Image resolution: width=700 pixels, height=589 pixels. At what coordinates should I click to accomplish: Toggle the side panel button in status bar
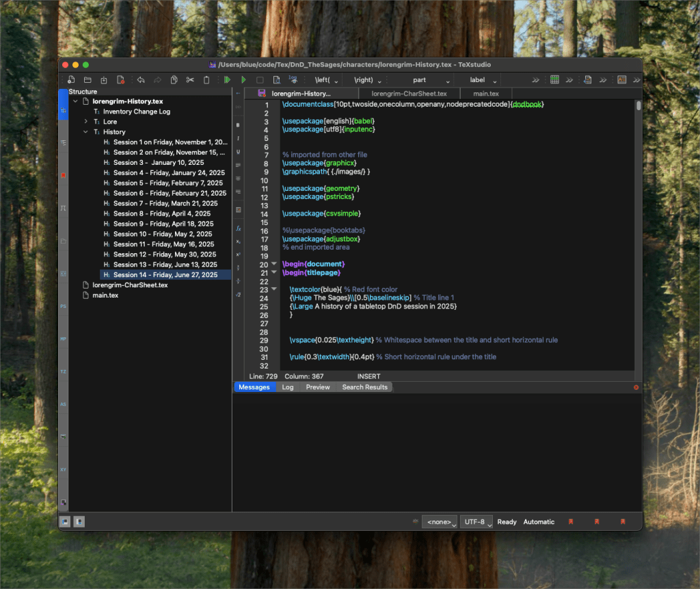tap(66, 521)
